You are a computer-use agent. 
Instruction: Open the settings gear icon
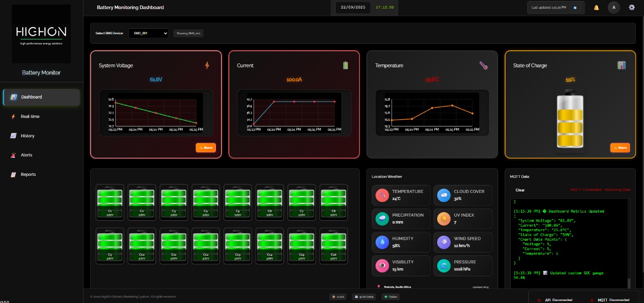(632, 8)
